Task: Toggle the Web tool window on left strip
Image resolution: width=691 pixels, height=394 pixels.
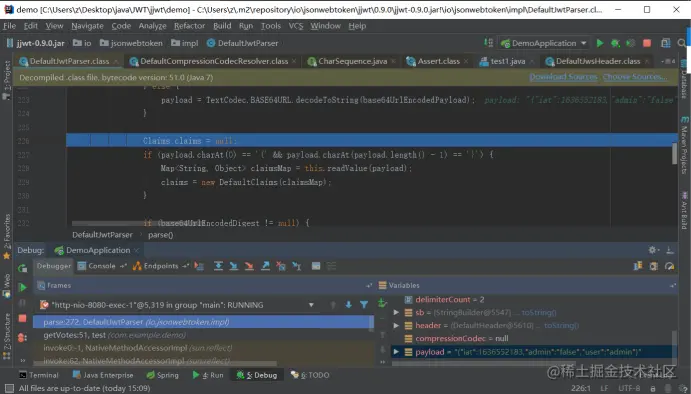Action: click(7, 285)
